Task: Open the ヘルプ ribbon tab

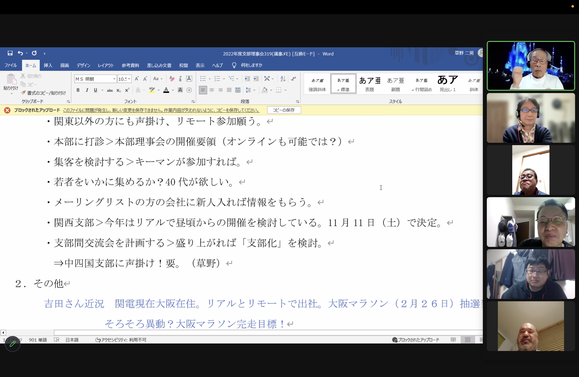Action: 217,65
